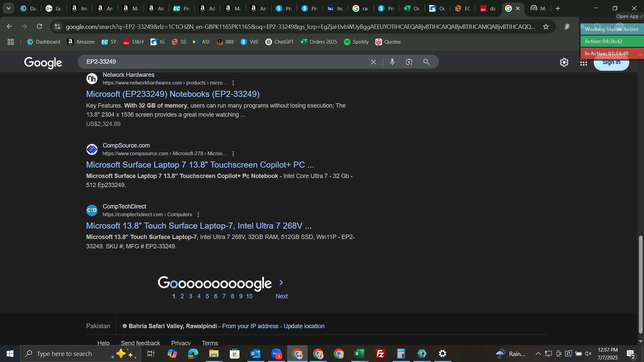Viewport: 644px width, 362px height.
Task: Click Update location link
Action: point(304,326)
